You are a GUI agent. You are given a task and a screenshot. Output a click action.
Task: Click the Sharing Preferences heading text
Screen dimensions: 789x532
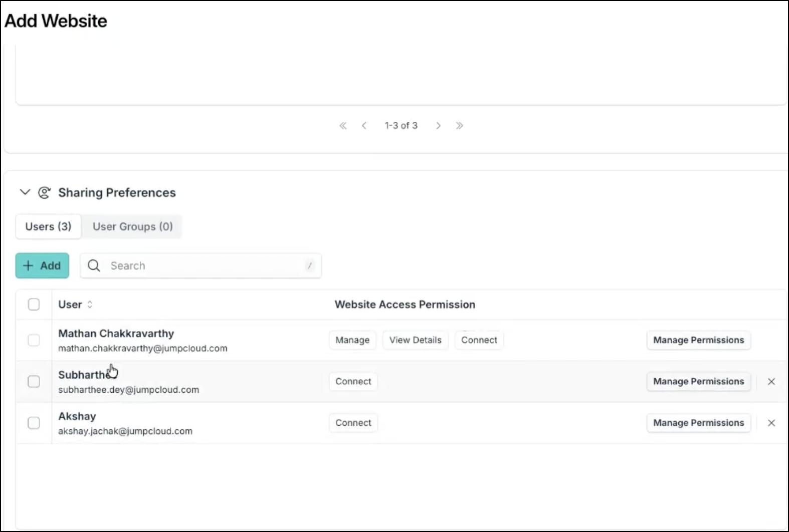point(117,193)
